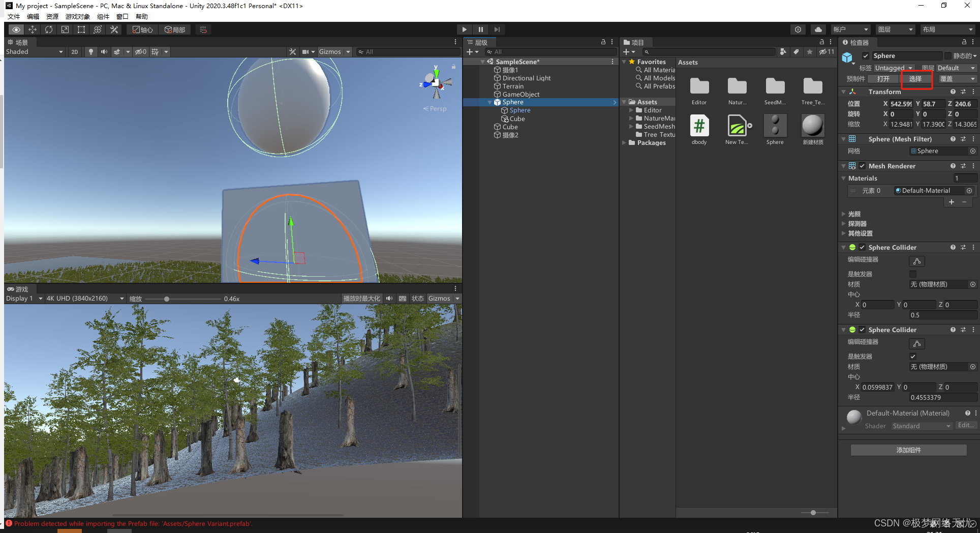Toggle Mesh Renderer enabled checkbox
Image resolution: width=980 pixels, height=533 pixels.
point(862,166)
